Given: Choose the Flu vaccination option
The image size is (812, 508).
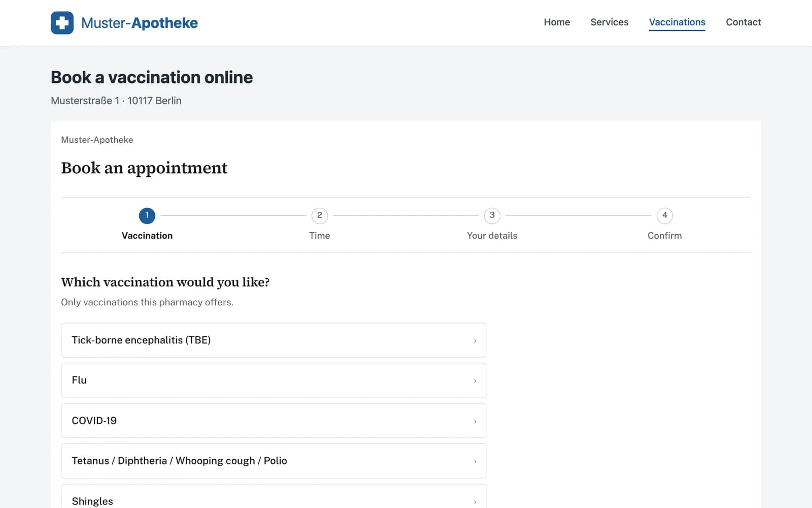Looking at the screenshot, I should tap(274, 380).
